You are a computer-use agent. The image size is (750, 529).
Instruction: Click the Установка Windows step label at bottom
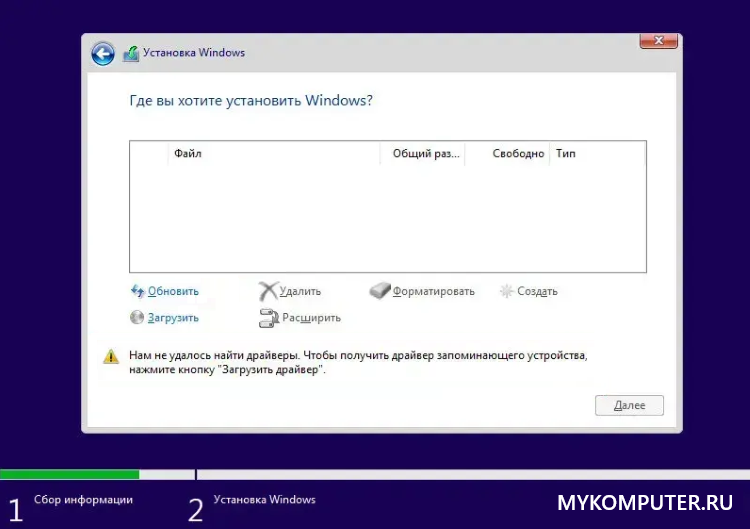(265, 499)
